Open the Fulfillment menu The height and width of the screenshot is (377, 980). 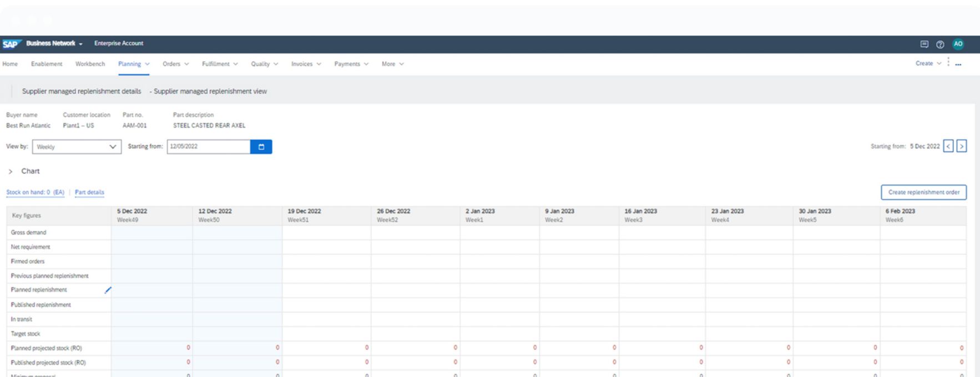coord(220,64)
